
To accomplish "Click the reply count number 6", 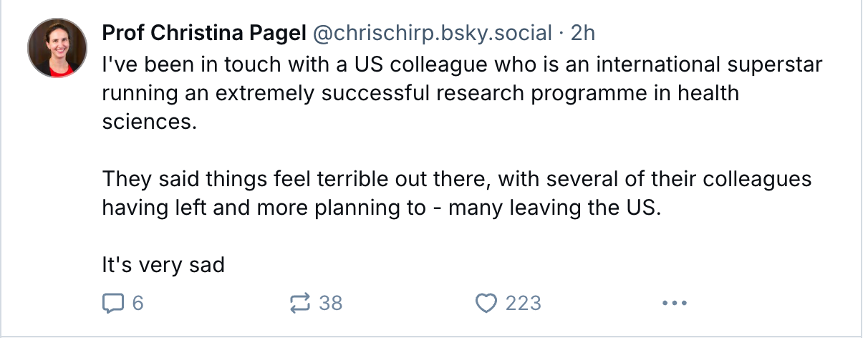I will point(138,303).
